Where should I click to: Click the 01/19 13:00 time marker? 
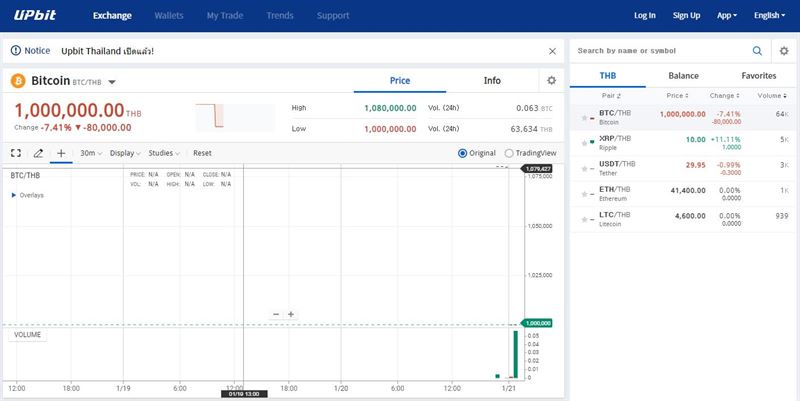pyautogui.click(x=244, y=394)
